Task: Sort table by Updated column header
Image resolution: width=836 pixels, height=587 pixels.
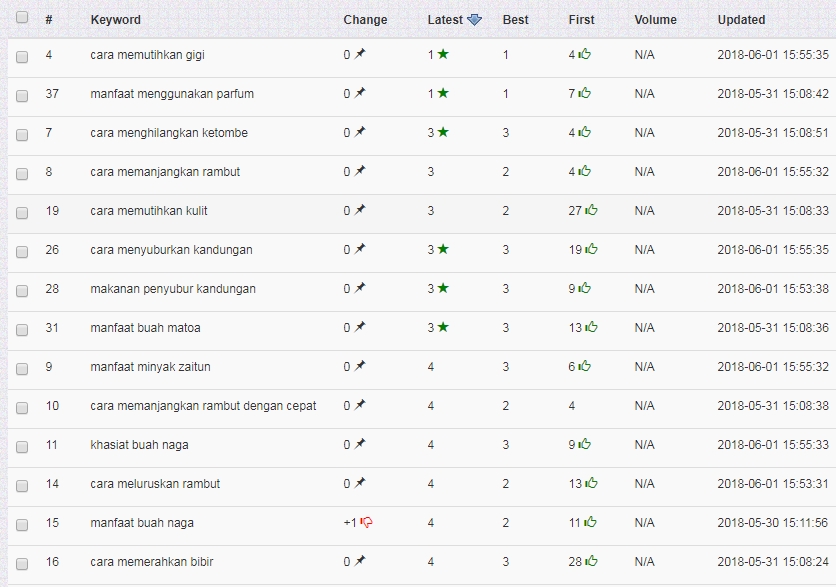Action: pyautogui.click(x=741, y=20)
